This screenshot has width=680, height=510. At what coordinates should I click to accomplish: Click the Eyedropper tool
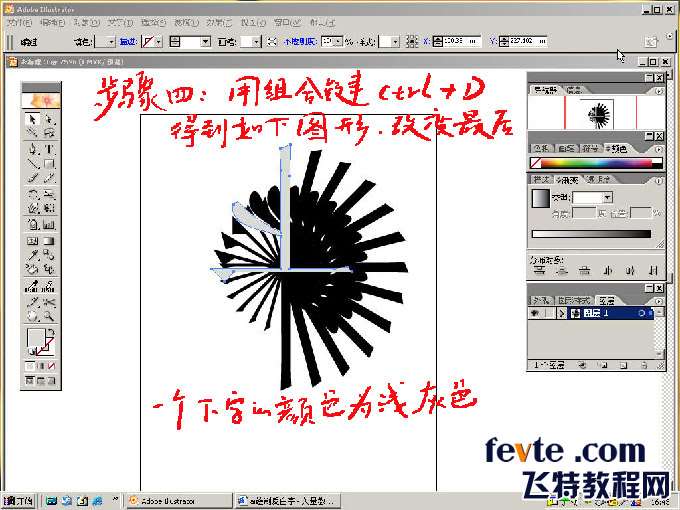32,254
